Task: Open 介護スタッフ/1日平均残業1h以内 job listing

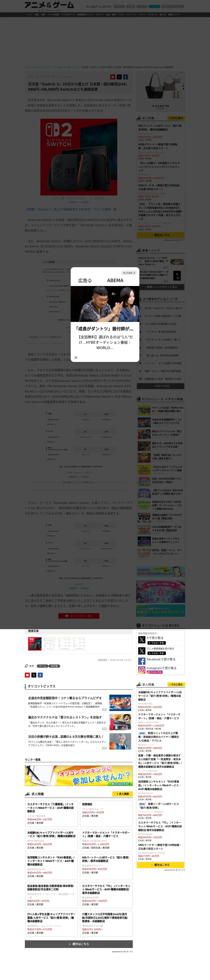Action: (105, 918)
